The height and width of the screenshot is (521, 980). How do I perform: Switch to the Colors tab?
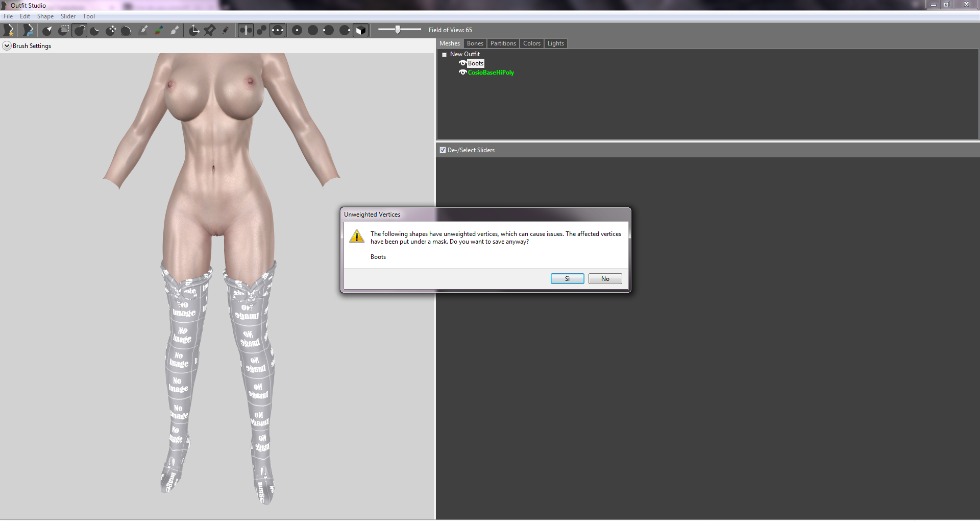(x=531, y=43)
